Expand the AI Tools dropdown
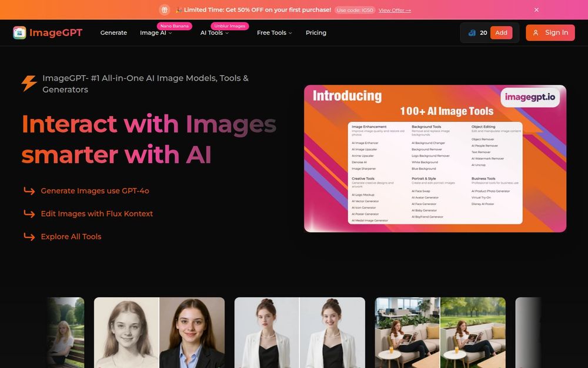The width and height of the screenshot is (588, 368). click(213, 33)
